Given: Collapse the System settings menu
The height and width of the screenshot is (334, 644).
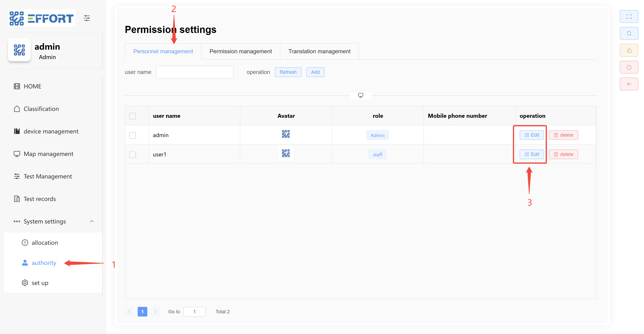Looking at the screenshot, I should 92,221.
